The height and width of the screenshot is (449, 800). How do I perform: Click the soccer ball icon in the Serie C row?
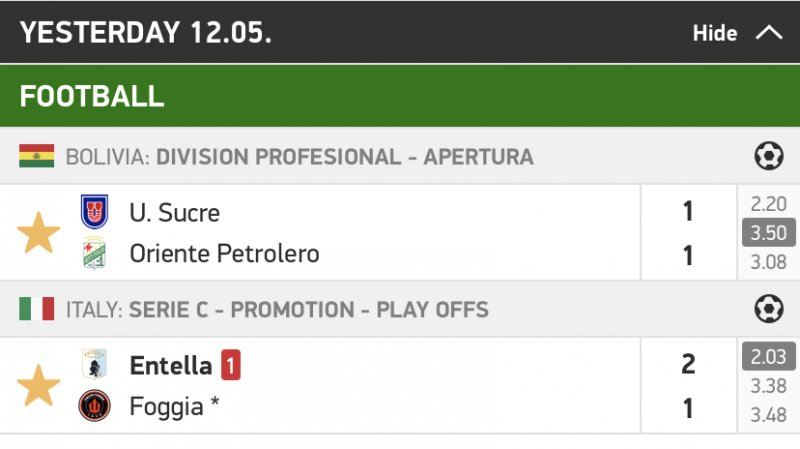tap(768, 309)
